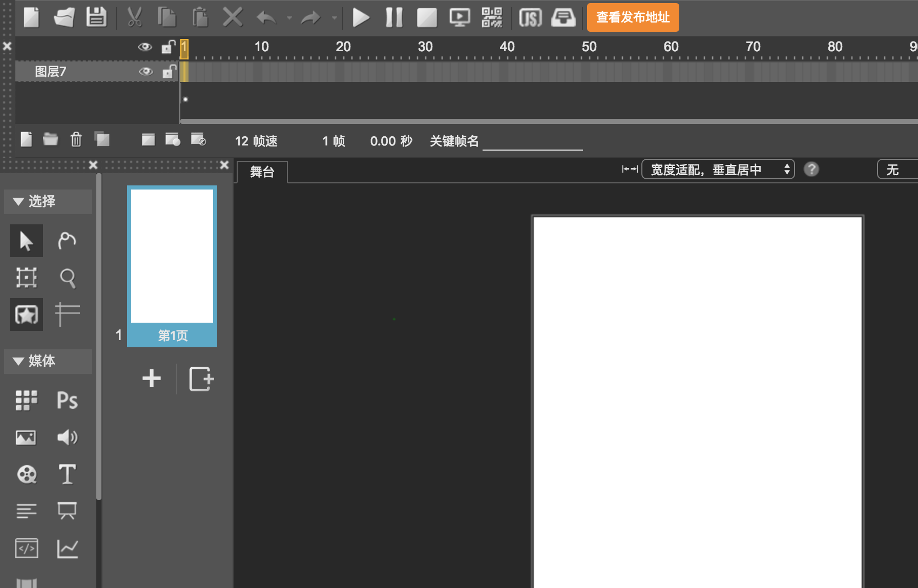Copy selection with copy icon

[166, 17]
